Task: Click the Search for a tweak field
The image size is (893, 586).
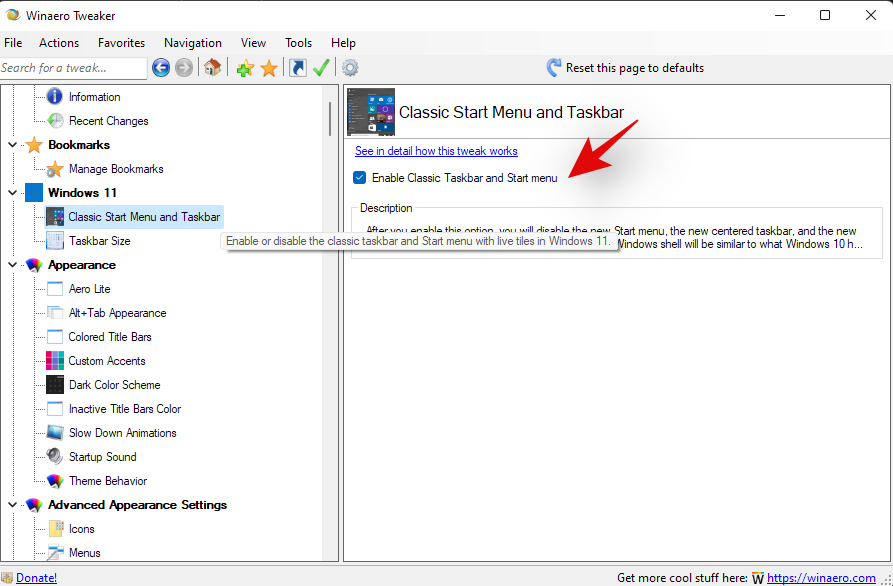Action: (73, 68)
